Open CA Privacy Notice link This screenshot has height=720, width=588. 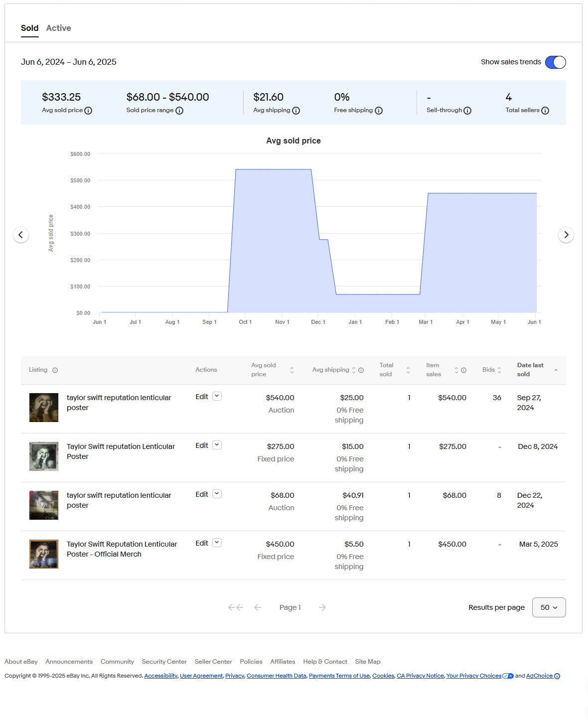pos(420,676)
